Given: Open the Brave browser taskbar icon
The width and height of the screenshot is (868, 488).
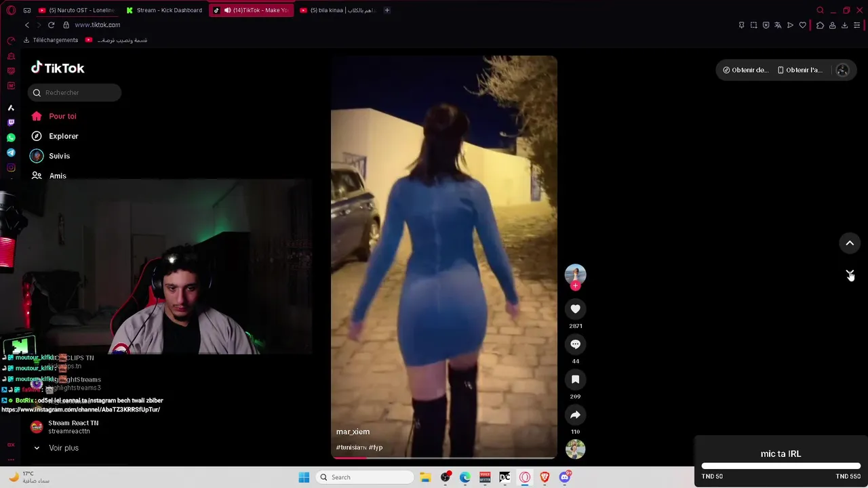Looking at the screenshot, I should 545,477.
